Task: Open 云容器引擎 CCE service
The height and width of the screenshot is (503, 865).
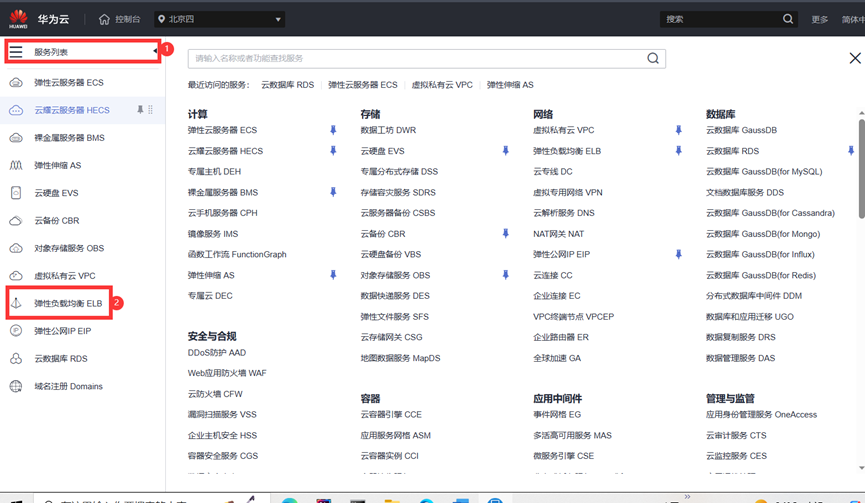Action: (x=391, y=414)
